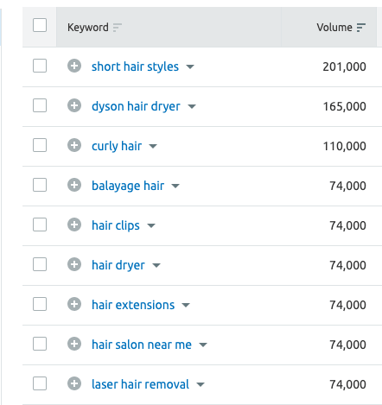
Task: Expand the 'hair salon near me' dropdown arrow
Action: coord(203,345)
